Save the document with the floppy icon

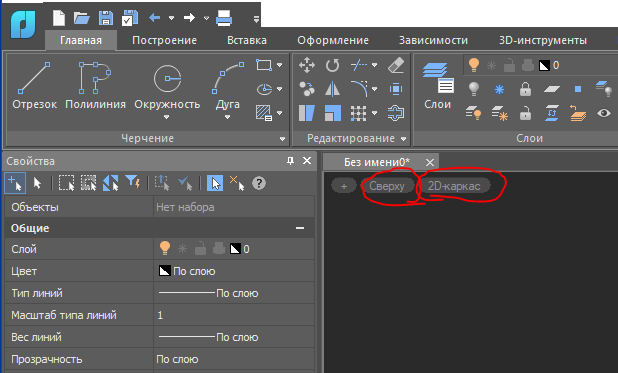click(106, 18)
